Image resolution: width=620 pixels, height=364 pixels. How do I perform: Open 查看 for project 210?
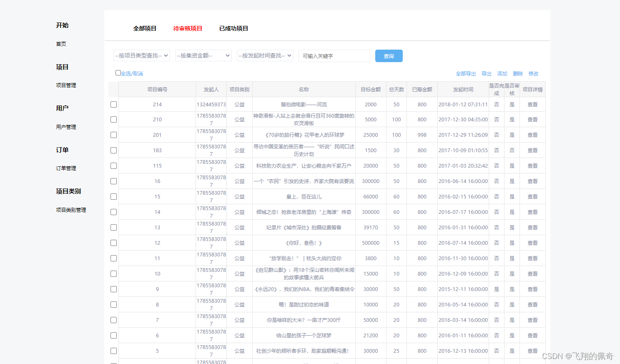[x=532, y=119]
